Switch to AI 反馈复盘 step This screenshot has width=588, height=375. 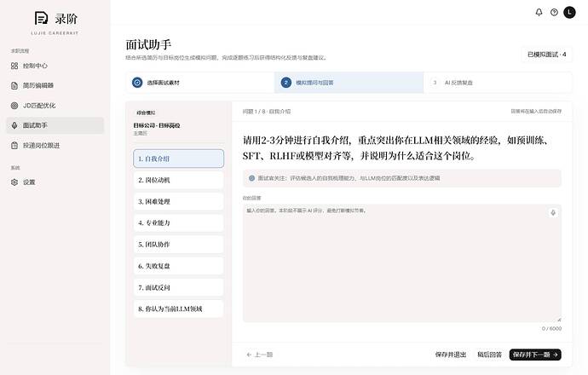click(498, 83)
